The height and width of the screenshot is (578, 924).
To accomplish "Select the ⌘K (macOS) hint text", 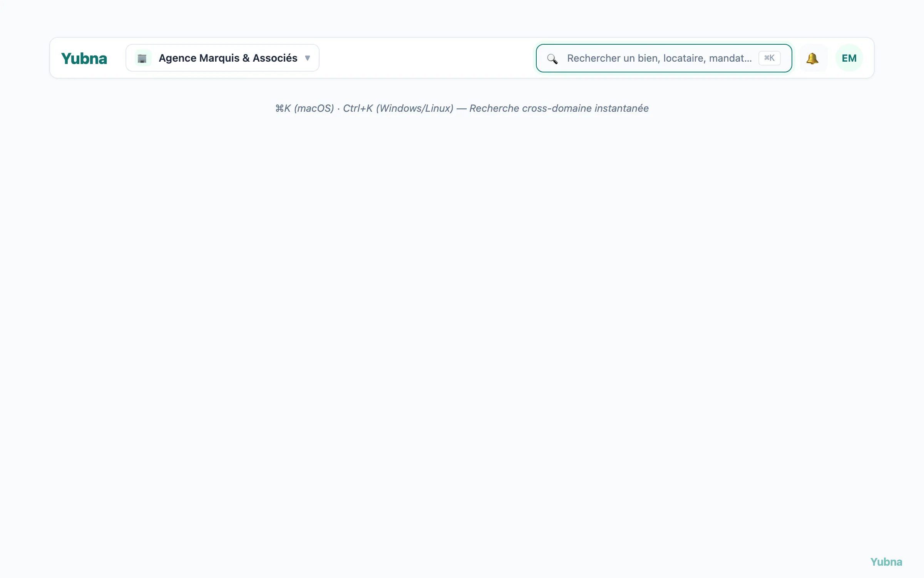I will 305,108.
